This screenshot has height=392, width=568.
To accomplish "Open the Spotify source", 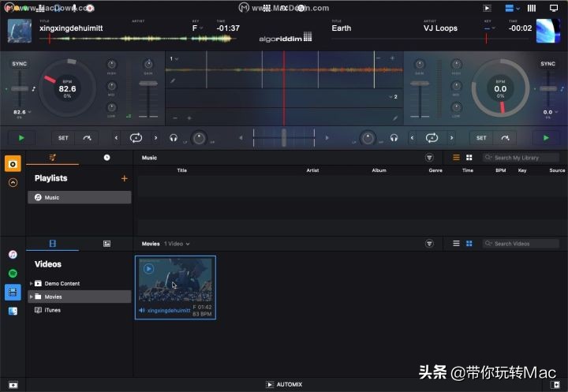I will tap(13, 273).
